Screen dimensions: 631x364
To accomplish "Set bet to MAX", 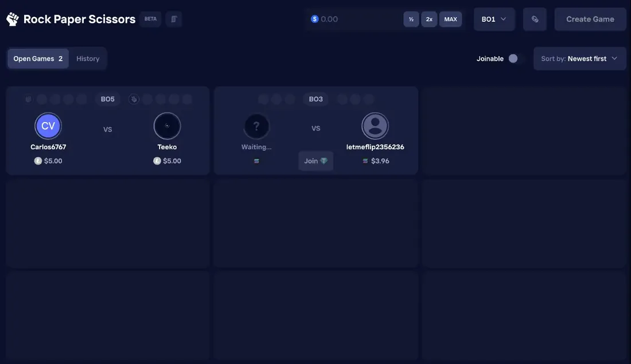I will point(450,19).
